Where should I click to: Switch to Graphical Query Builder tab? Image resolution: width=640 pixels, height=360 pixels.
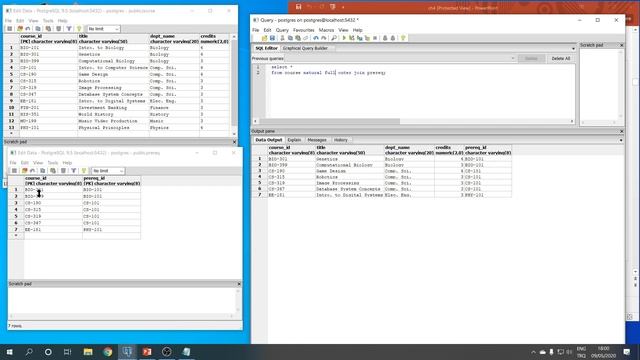[x=305, y=48]
